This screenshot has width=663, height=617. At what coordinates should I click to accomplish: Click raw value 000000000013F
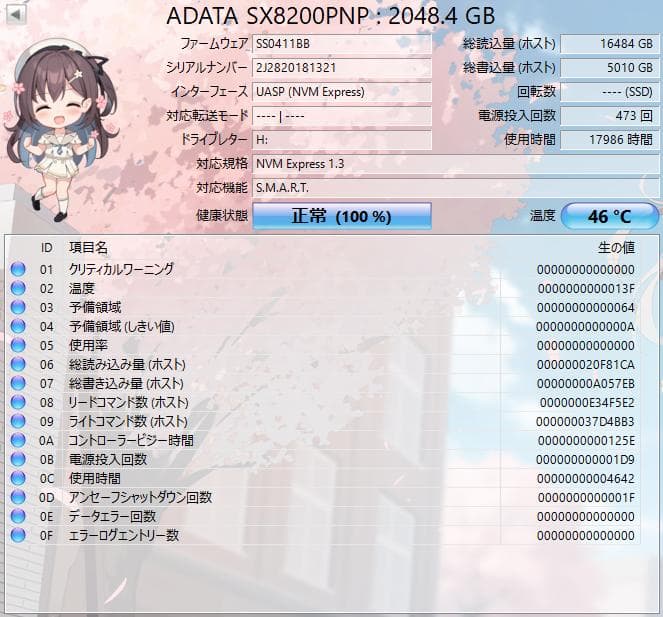click(x=586, y=288)
